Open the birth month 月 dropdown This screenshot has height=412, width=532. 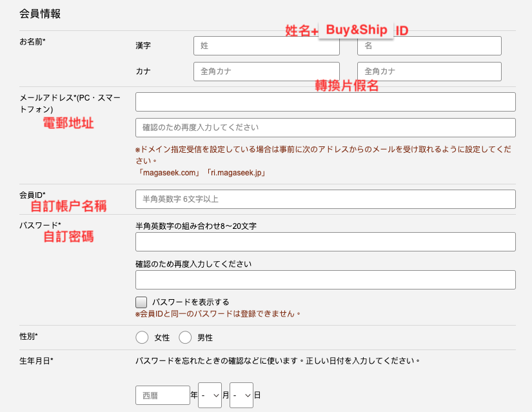pos(210,395)
